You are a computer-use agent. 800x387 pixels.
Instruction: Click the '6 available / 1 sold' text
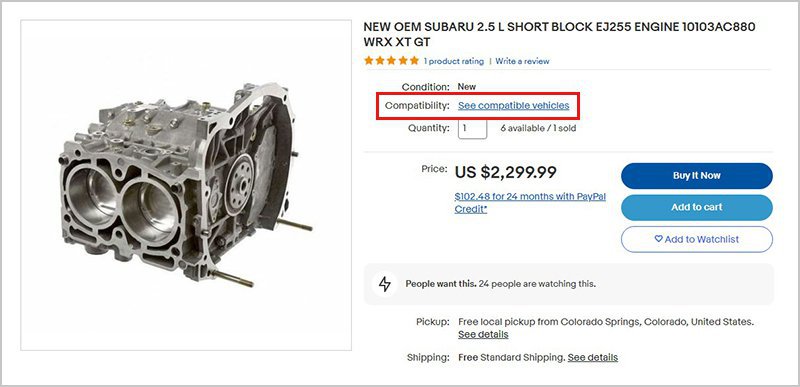(x=538, y=128)
